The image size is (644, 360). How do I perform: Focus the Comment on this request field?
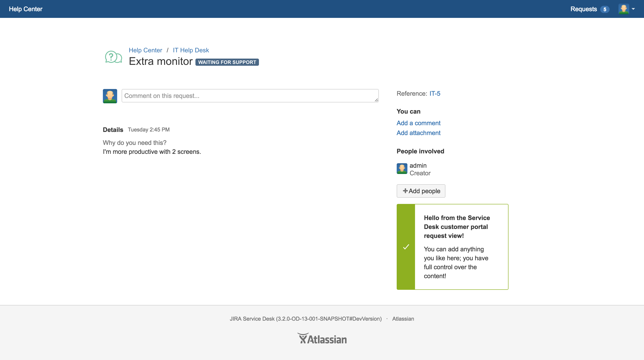[x=250, y=96]
